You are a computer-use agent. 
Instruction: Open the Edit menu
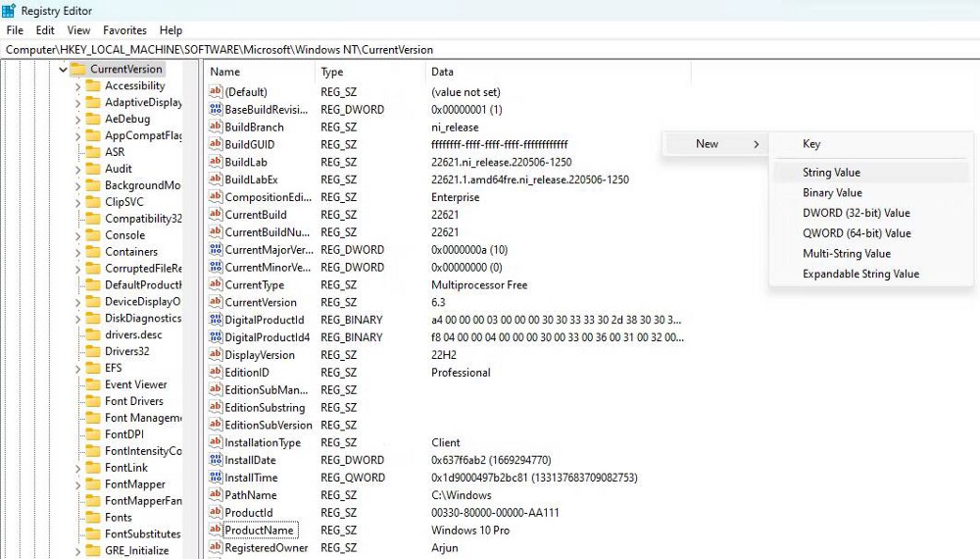(x=45, y=30)
